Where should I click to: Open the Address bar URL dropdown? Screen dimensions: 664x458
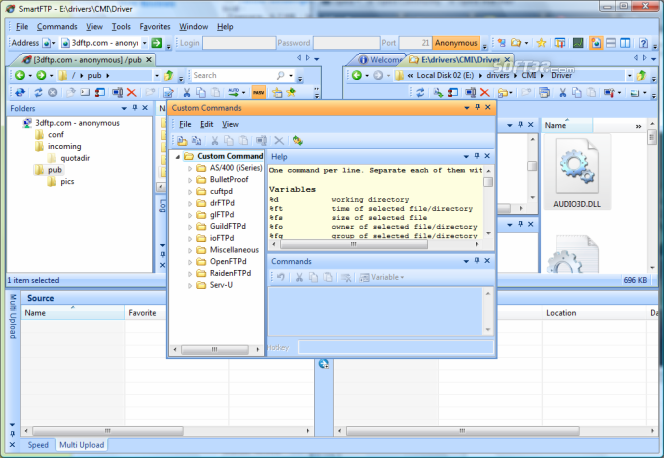point(144,43)
